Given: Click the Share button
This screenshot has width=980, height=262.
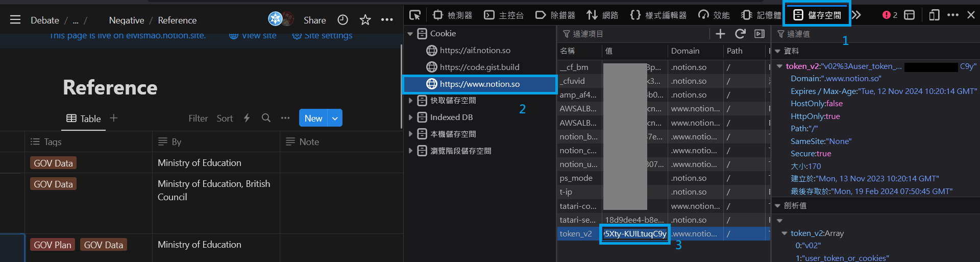Looking at the screenshot, I should pyautogui.click(x=314, y=20).
